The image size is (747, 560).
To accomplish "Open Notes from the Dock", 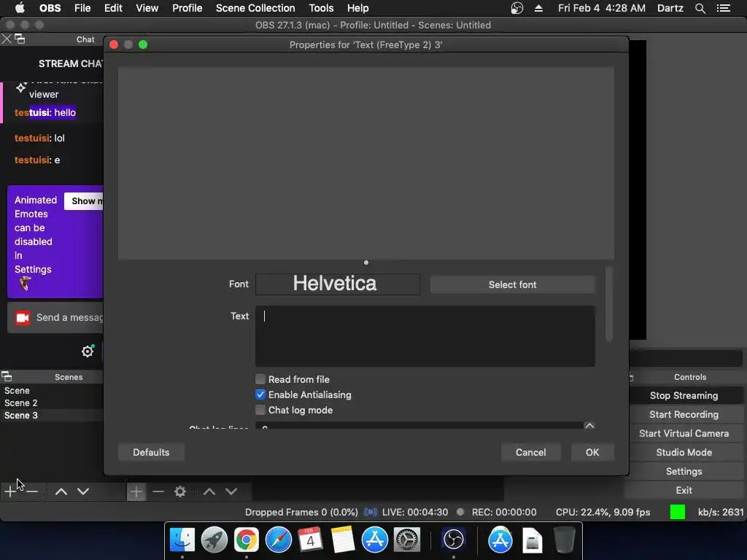I will click(343, 540).
